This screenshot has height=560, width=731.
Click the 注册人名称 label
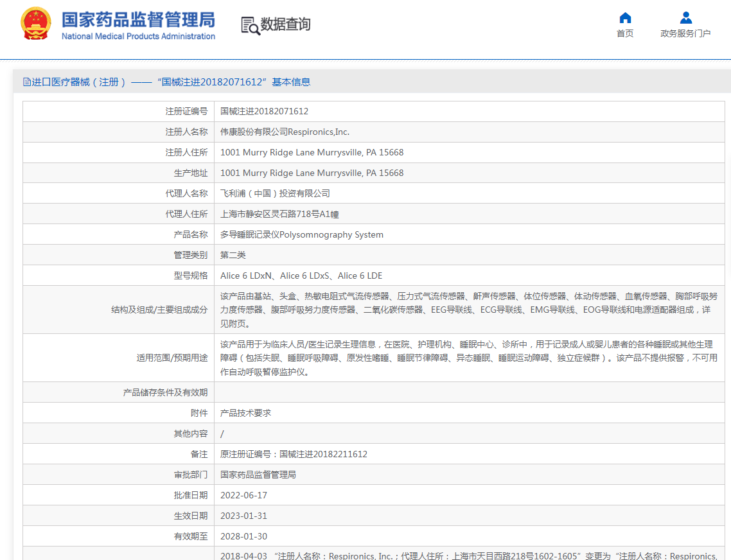[186, 132]
